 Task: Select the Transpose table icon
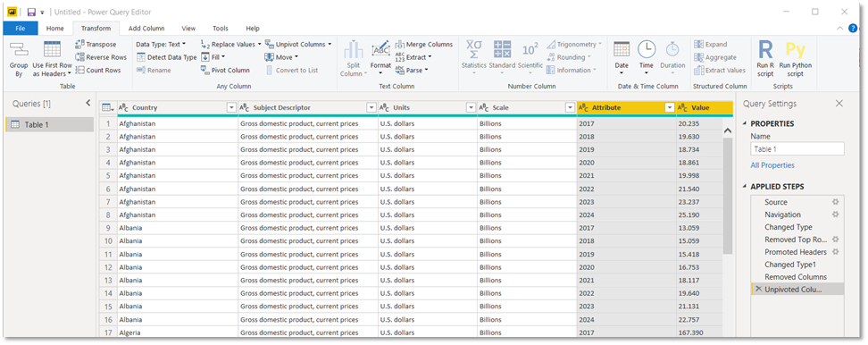coord(79,45)
